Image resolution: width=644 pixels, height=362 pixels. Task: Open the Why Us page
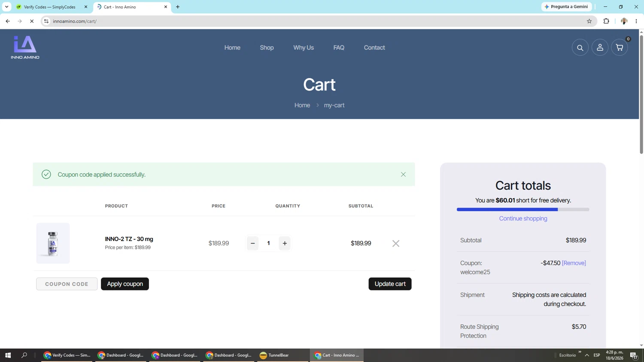coord(304,48)
